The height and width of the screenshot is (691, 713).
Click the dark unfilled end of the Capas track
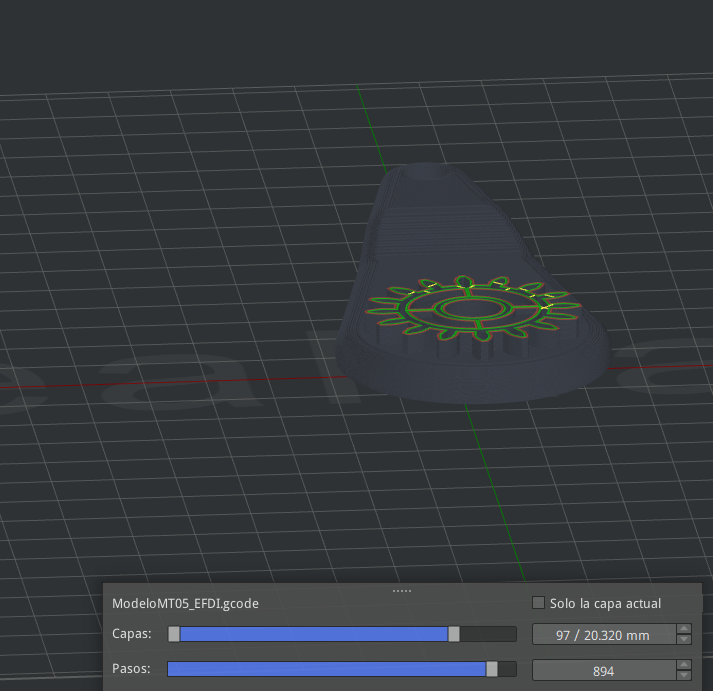point(488,634)
